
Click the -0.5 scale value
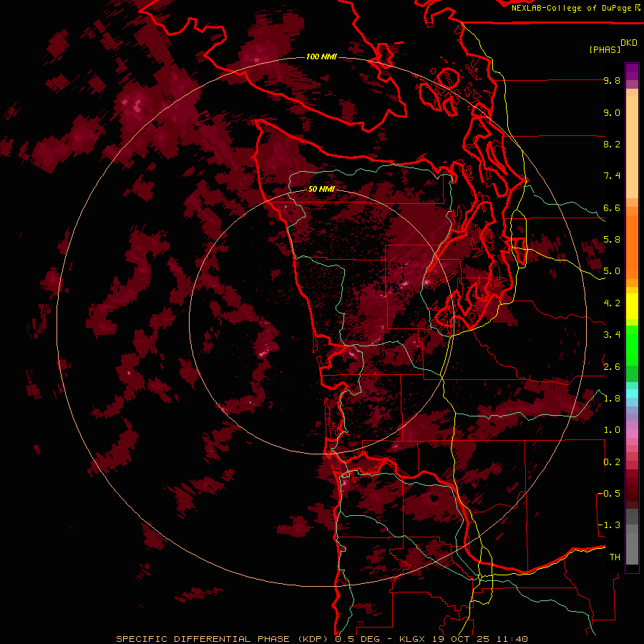click(x=610, y=494)
